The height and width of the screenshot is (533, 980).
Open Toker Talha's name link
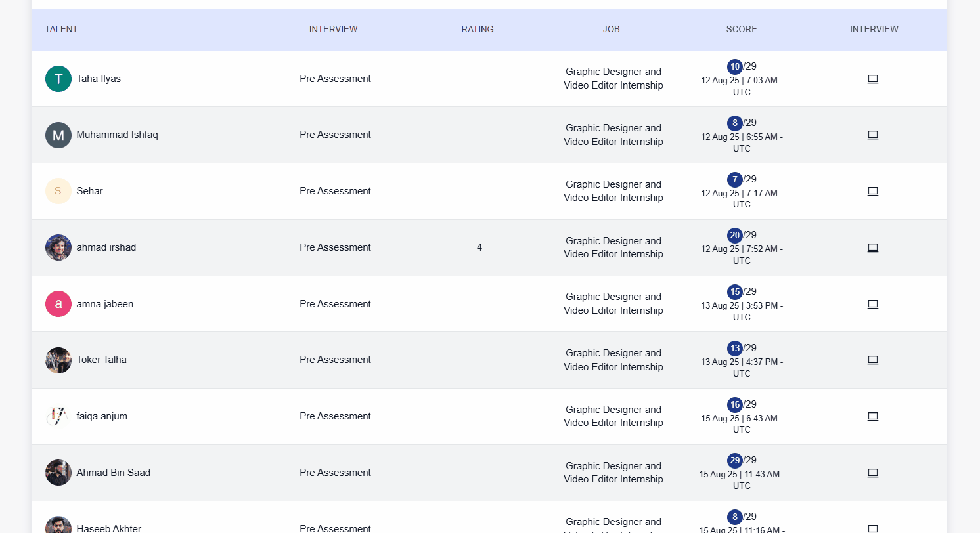point(102,360)
